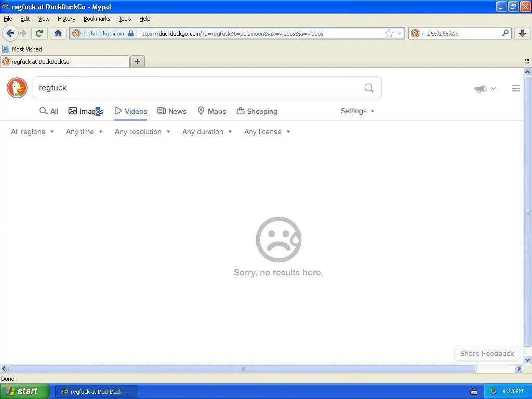Click the padlock site identity icon
The height and width of the screenshot is (399, 532).
point(131,33)
